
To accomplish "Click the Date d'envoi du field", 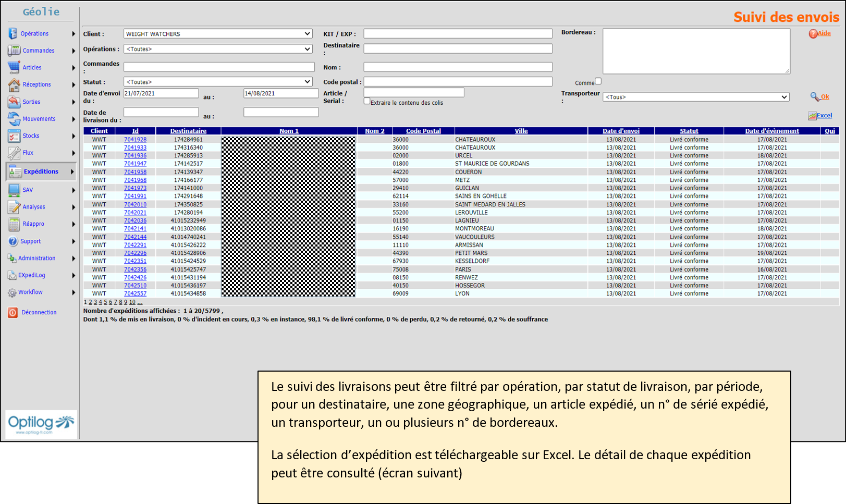I will tap(161, 93).
